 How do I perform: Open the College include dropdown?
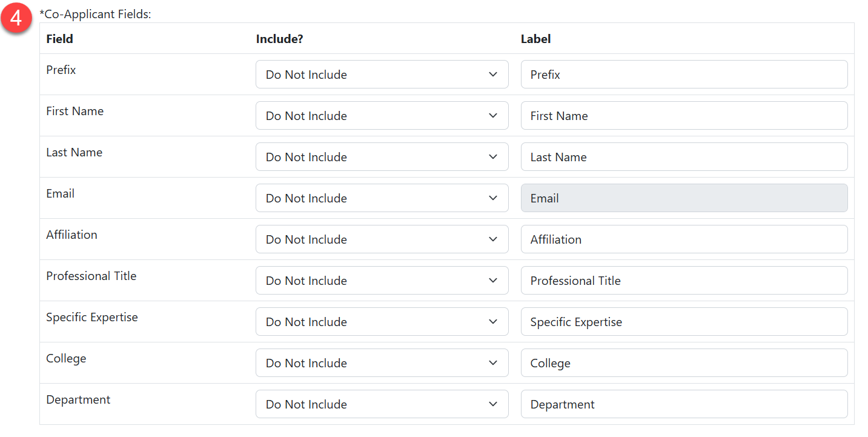point(382,363)
